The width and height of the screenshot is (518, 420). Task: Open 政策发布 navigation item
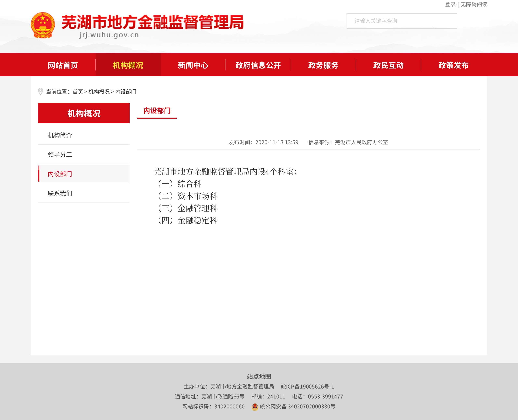point(453,65)
